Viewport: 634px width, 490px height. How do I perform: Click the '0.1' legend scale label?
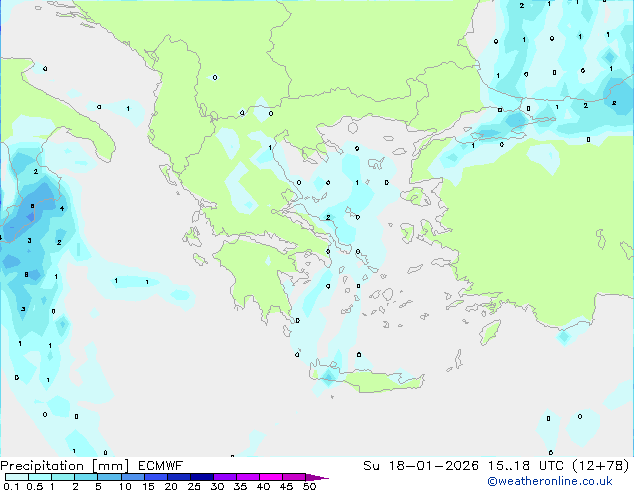pos(11,486)
